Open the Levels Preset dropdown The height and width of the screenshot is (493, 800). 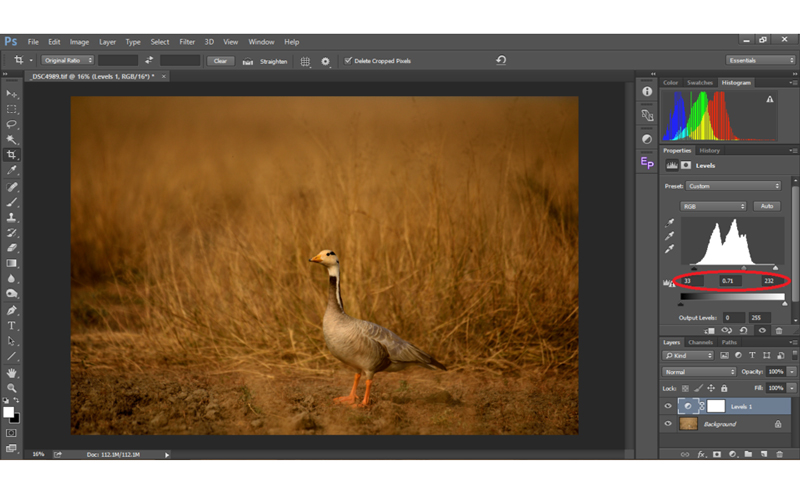click(x=734, y=186)
